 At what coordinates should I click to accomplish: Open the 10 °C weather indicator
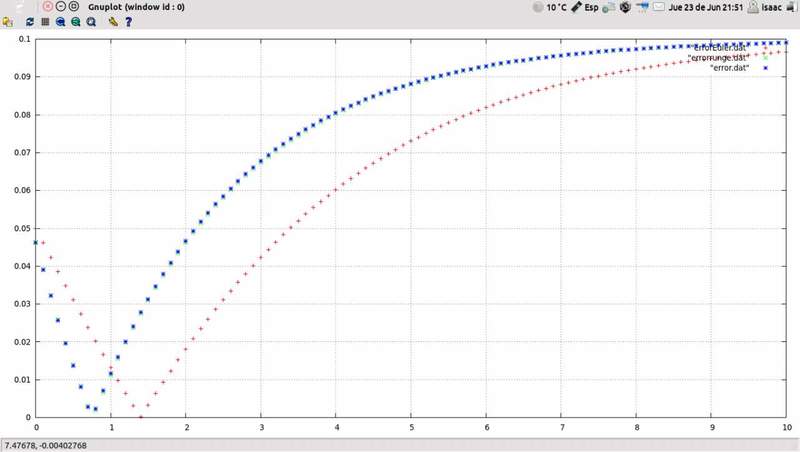[x=549, y=7]
